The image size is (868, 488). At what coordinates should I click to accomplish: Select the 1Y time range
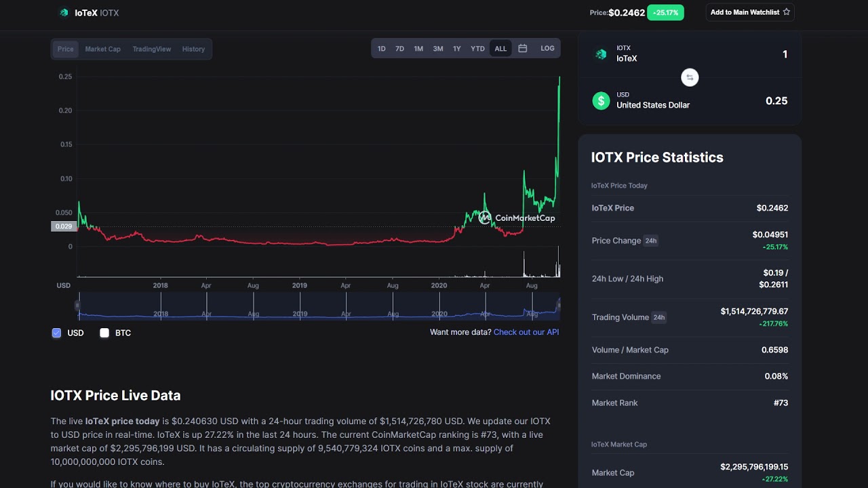(x=457, y=49)
